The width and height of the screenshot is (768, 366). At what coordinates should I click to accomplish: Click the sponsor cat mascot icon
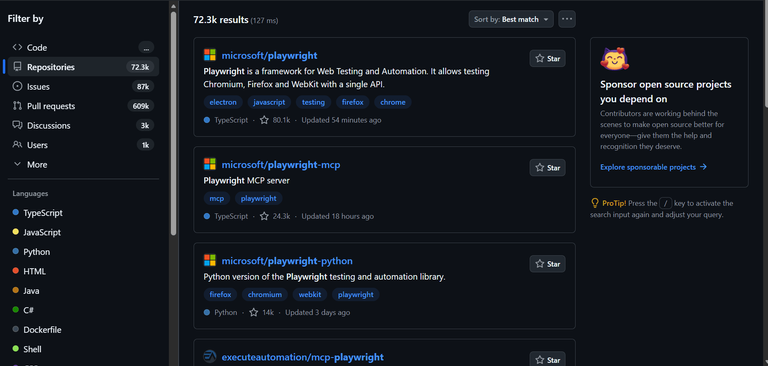coord(614,60)
